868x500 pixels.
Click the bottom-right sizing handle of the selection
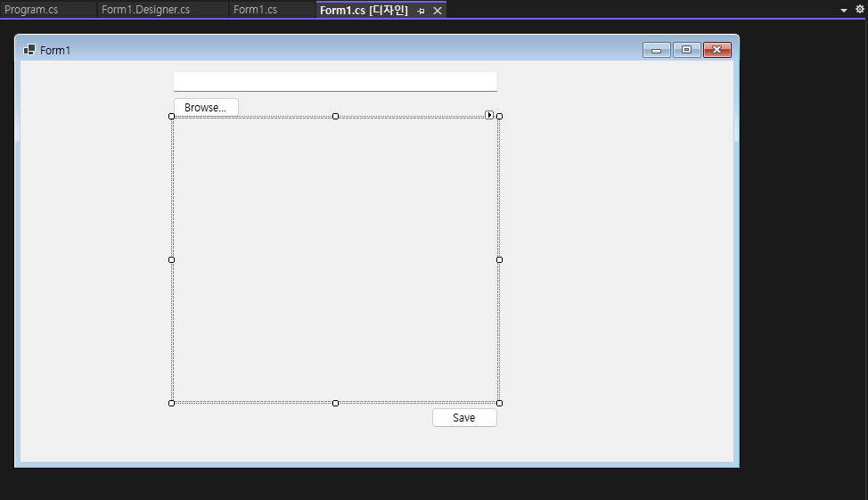point(499,403)
